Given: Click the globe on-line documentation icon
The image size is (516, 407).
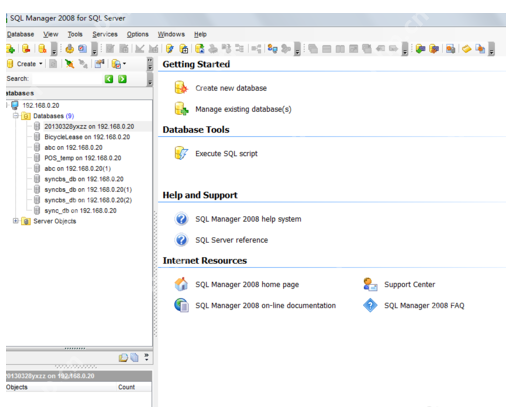Looking at the screenshot, I should click(x=181, y=305).
